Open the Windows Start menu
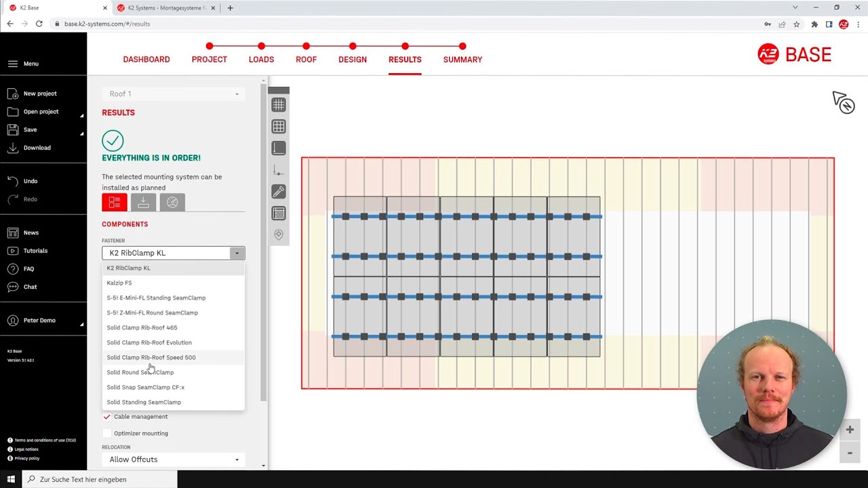Image resolution: width=868 pixels, height=488 pixels. pyautogui.click(x=11, y=479)
